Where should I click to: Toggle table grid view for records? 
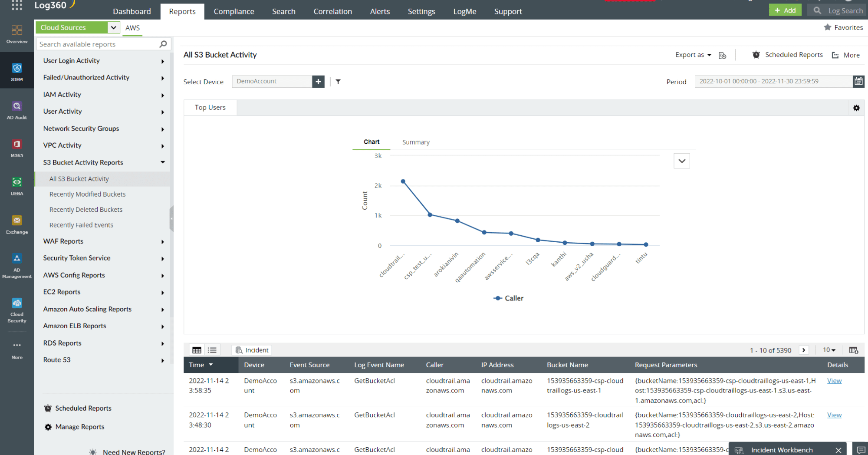pos(197,349)
